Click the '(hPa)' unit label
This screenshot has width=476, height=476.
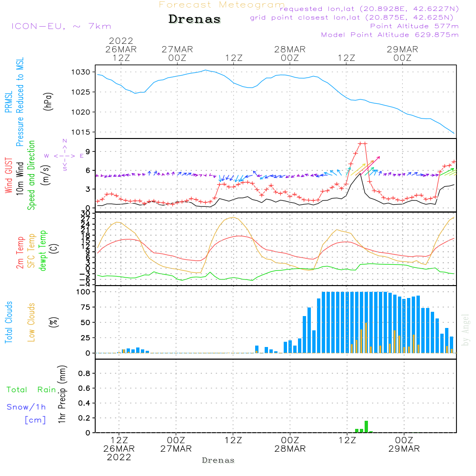pyautogui.click(x=48, y=101)
